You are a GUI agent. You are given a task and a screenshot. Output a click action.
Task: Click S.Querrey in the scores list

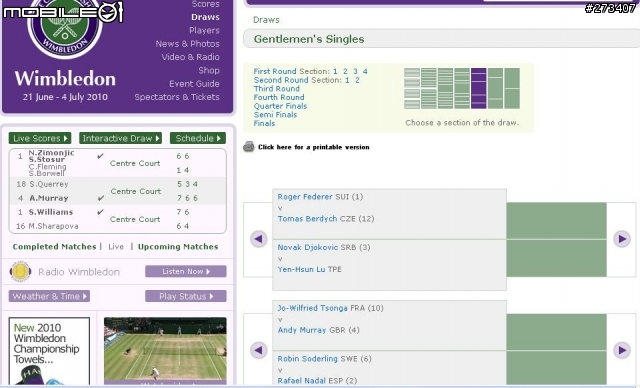click(x=49, y=184)
